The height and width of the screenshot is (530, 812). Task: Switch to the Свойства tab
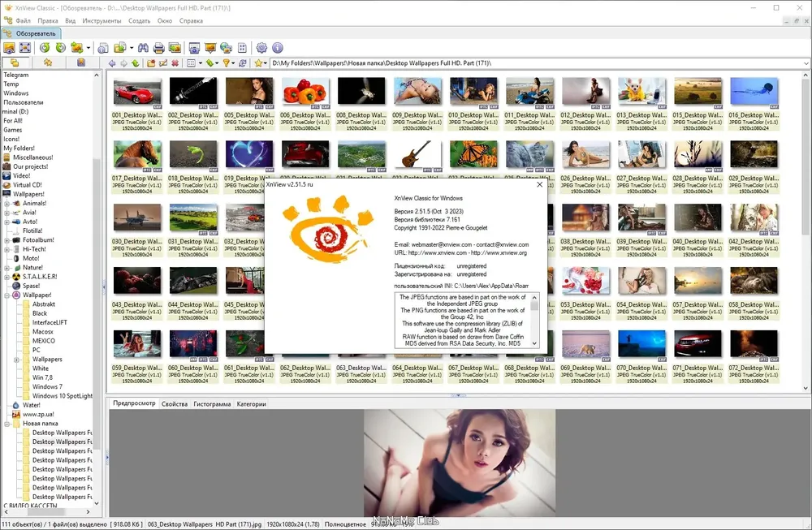point(175,404)
